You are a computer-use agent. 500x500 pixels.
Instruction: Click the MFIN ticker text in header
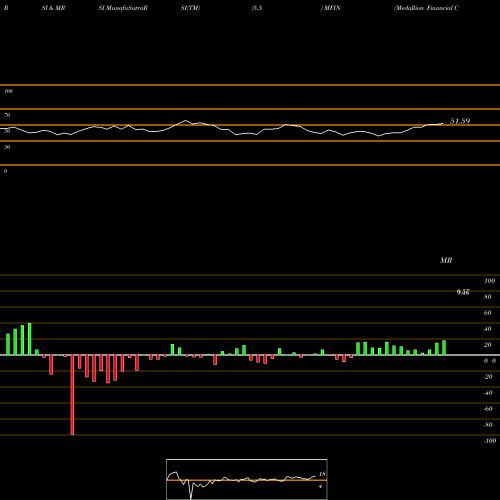tap(332, 8)
